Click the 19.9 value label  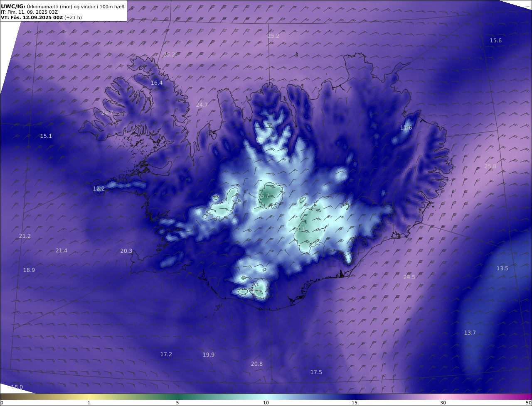tap(209, 355)
